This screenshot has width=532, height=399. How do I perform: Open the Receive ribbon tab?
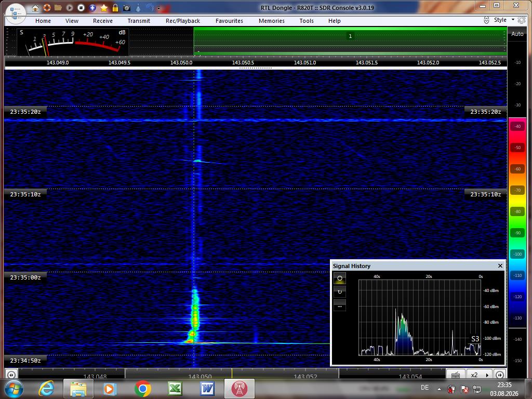[103, 21]
